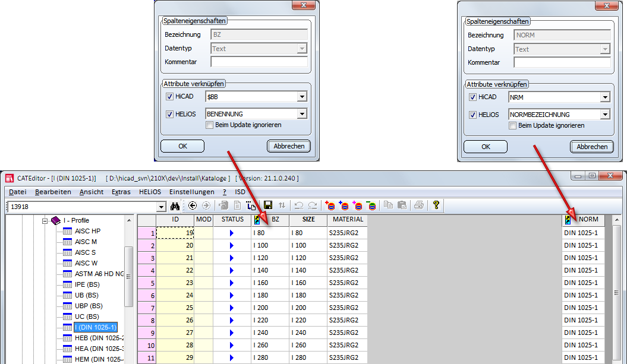Enable 'Beim Update ignorieren' in BZ dialog
This screenshot has height=364, width=627.
(x=209, y=125)
